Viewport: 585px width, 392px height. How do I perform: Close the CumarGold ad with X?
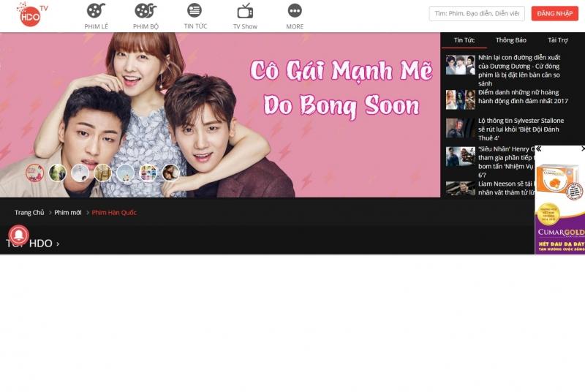tap(582, 149)
